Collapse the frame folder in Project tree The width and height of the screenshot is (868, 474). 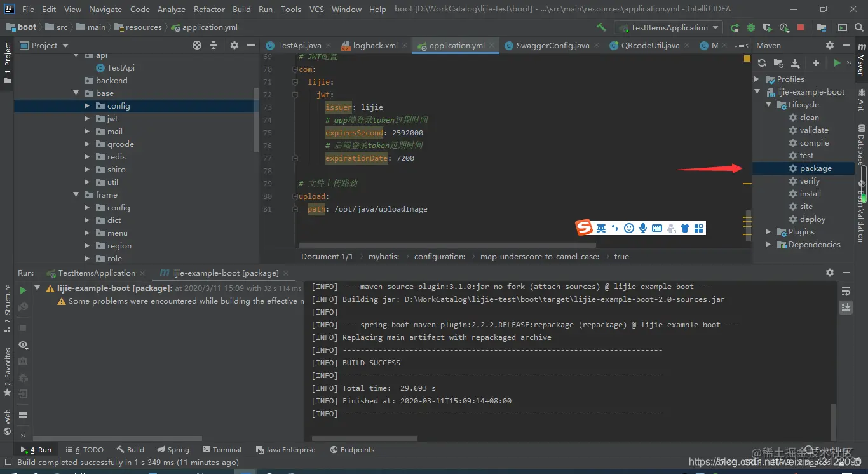(x=76, y=195)
